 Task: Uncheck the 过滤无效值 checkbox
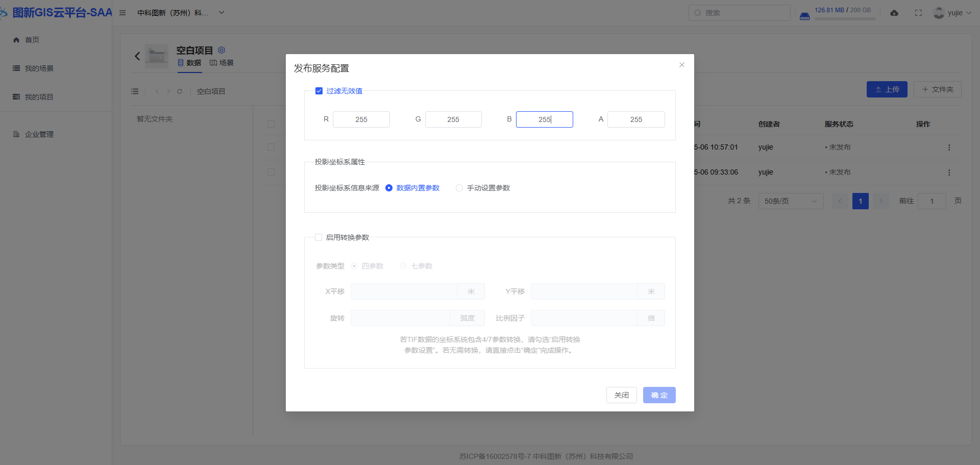(319, 91)
